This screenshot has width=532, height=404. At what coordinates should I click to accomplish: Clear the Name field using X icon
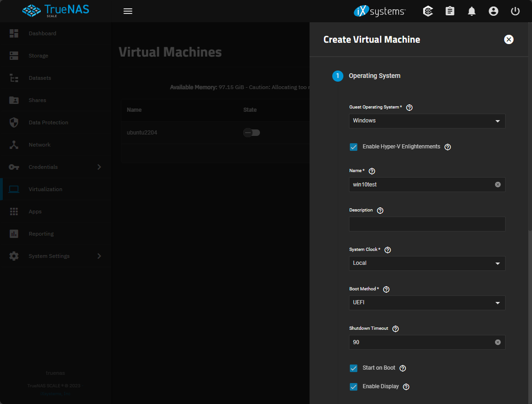(x=498, y=185)
